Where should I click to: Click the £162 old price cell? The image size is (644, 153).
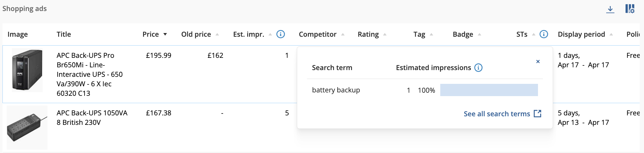(x=215, y=55)
